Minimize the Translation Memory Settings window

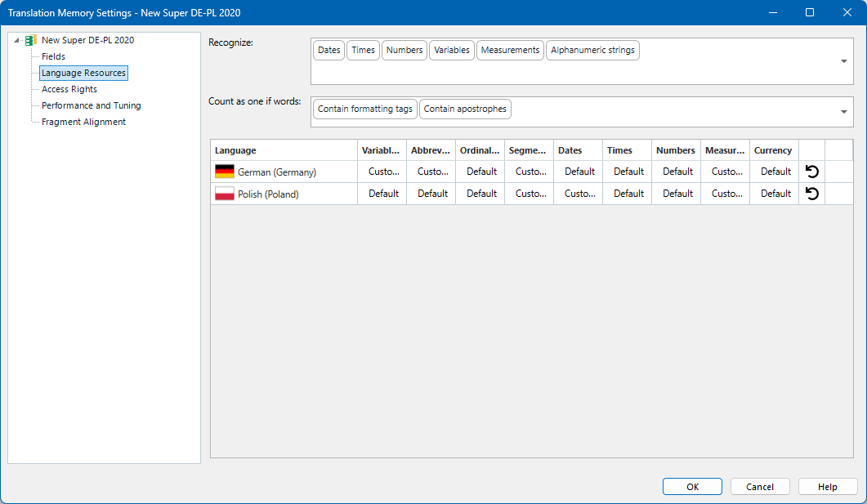pos(773,12)
